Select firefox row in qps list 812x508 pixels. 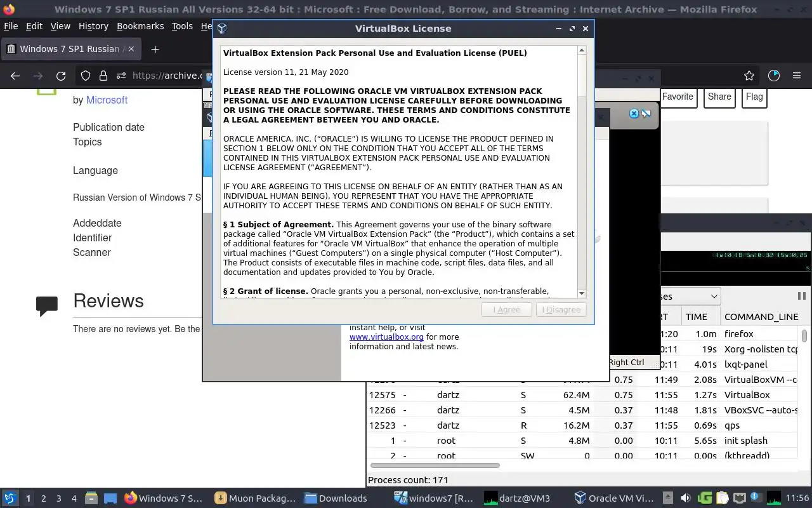(729, 334)
